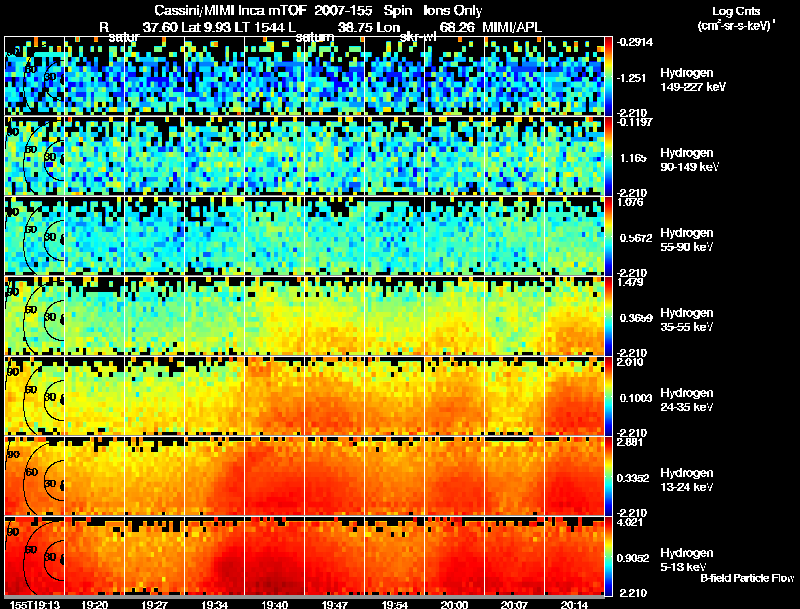The height and width of the screenshot is (609, 800).
Task: Click the Hydrogen 55-90 keV channel label
Action: 686,240
